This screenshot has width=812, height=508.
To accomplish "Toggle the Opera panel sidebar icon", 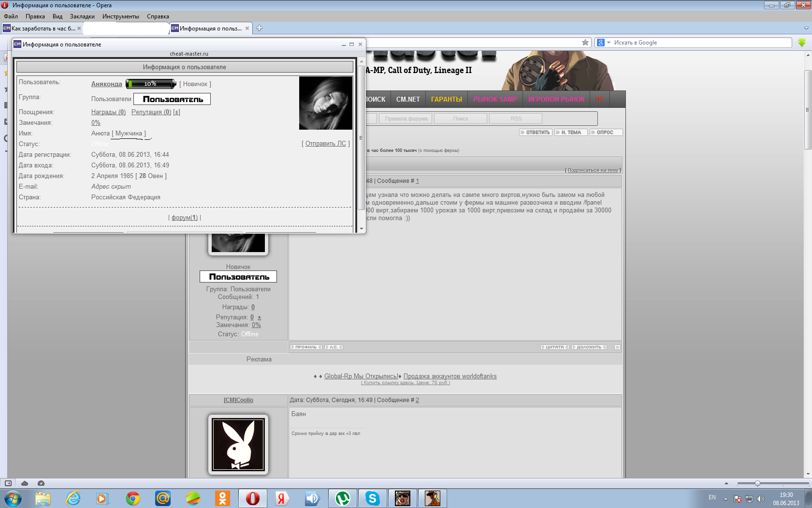I will pos(8,483).
